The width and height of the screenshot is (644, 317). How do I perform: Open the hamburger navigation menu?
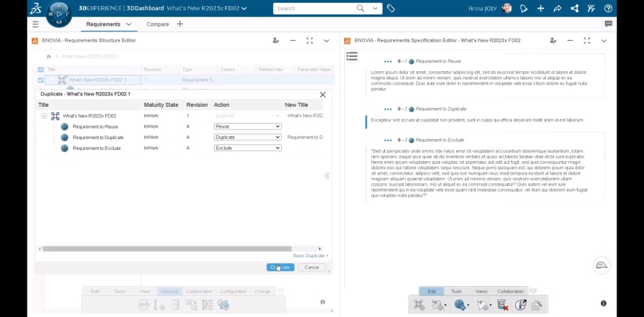pyautogui.click(x=36, y=24)
